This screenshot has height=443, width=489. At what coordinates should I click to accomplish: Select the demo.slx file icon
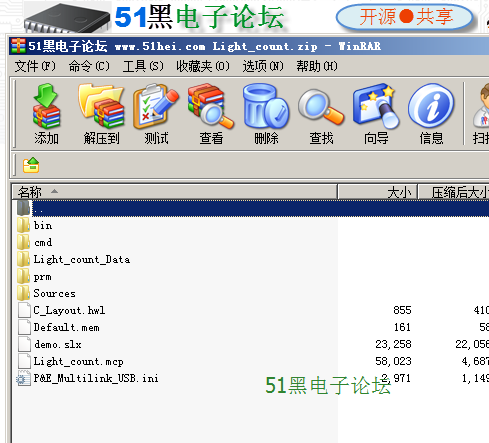[x=24, y=344]
